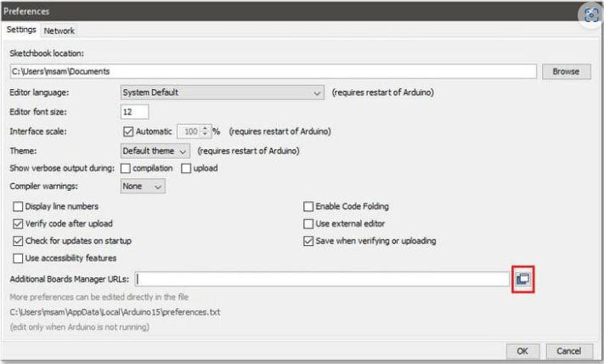604x364 pixels.
Task: Click the Additional Boards Manager URLs field
Action: [322, 279]
